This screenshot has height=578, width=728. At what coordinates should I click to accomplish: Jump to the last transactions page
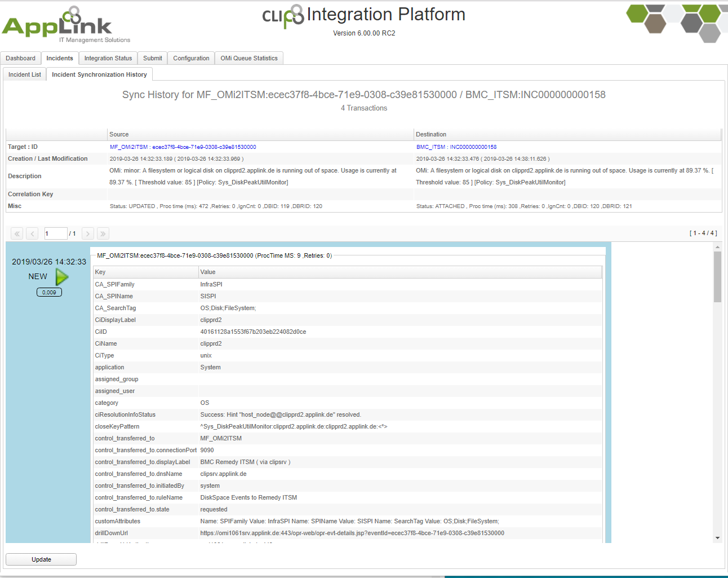coord(103,233)
